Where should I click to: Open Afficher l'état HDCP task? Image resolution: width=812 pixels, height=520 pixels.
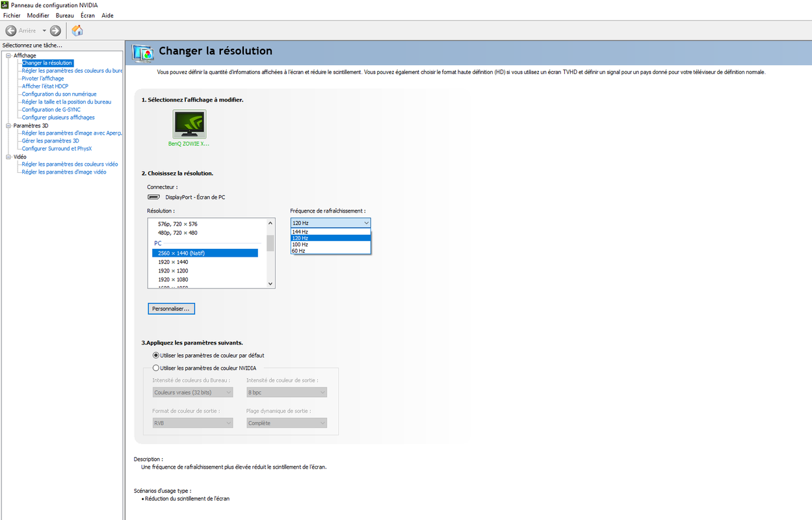[x=45, y=86]
